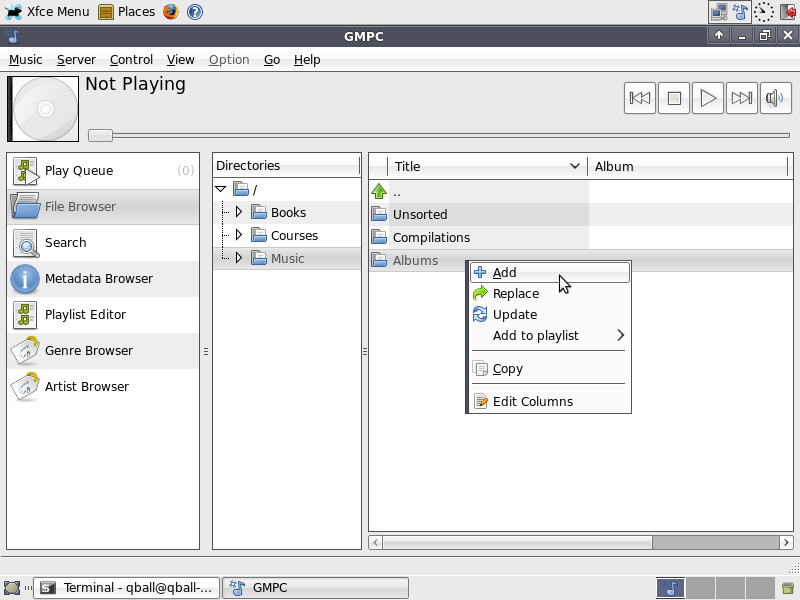The image size is (800, 600).
Task: Select the Albums folder row
Action: tap(417, 260)
